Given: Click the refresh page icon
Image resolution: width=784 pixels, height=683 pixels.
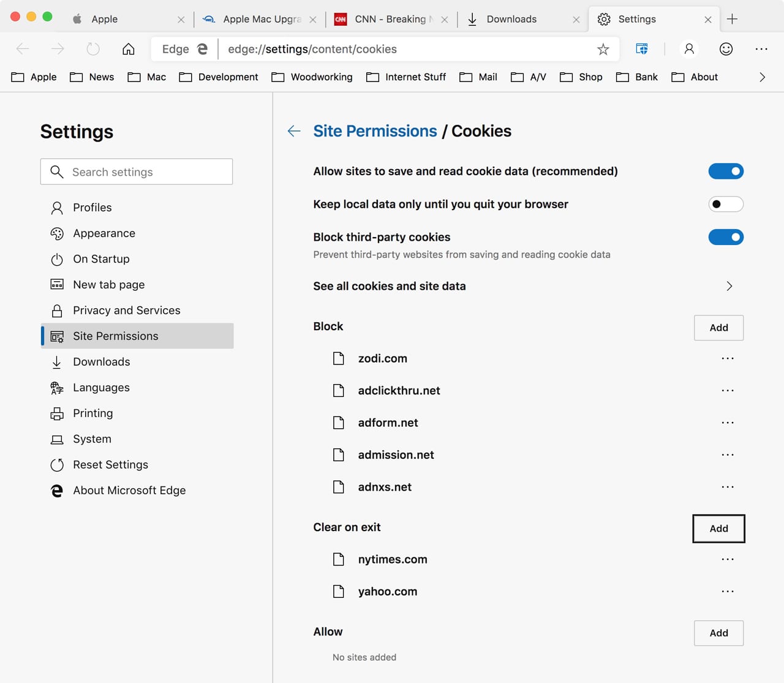Looking at the screenshot, I should click(93, 49).
